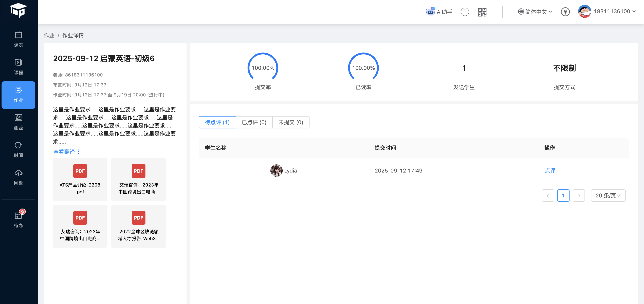Viewport: 644px width, 304px height.
Task: Go to next page arrow
Action: [579, 196]
